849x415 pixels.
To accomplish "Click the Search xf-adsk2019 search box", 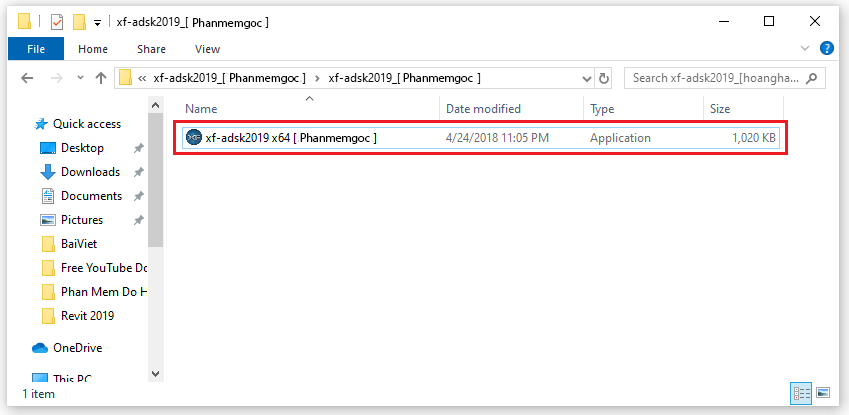I will 715,78.
